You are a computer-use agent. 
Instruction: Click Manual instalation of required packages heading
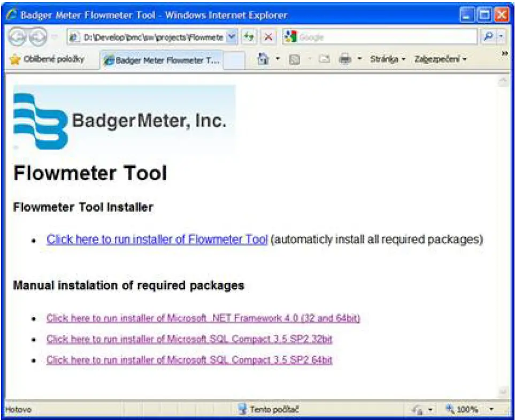point(129,285)
